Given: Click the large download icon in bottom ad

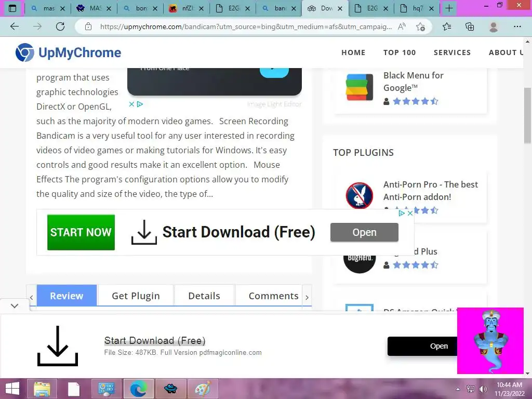Looking at the screenshot, I should pos(58,345).
